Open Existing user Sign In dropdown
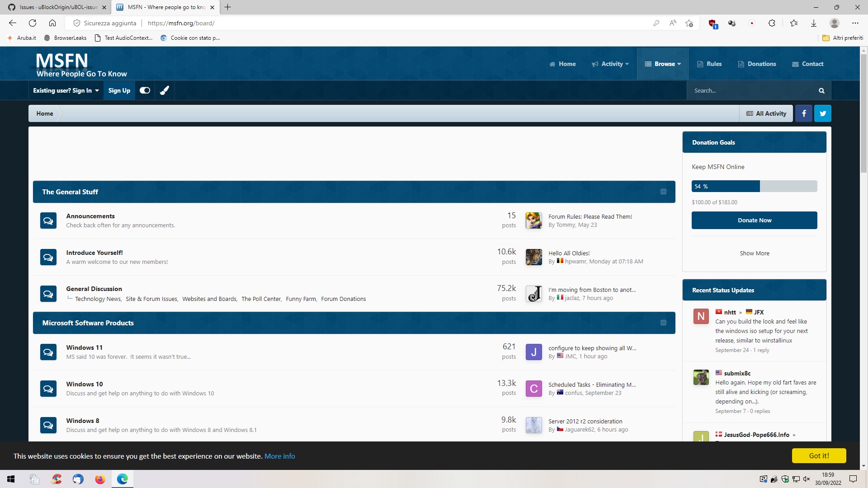This screenshot has width=868, height=488. pyautogui.click(x=66, y=90)
